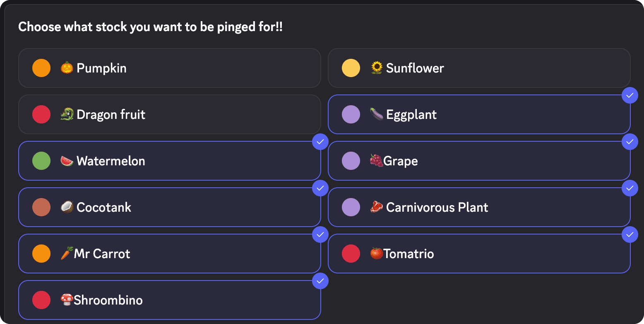Click the eggplant emoji icon
The height and width of the screenshot is (324, 644).
(377, 114)
